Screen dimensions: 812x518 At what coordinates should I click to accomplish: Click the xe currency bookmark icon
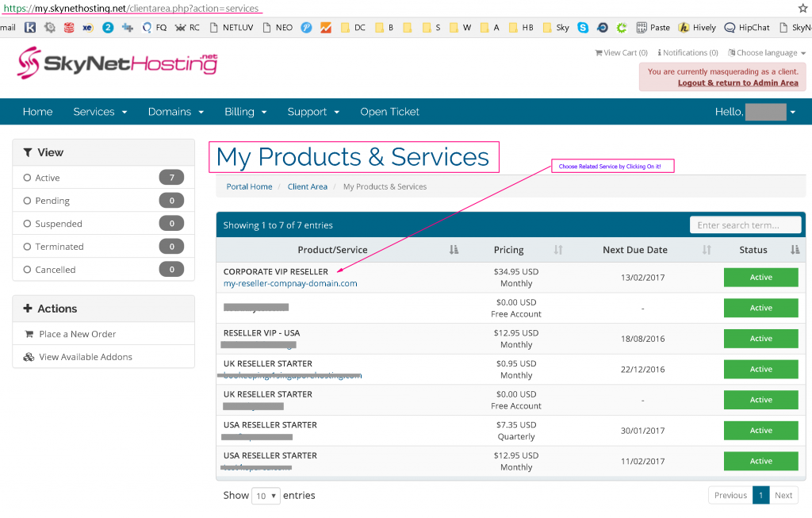88,28
